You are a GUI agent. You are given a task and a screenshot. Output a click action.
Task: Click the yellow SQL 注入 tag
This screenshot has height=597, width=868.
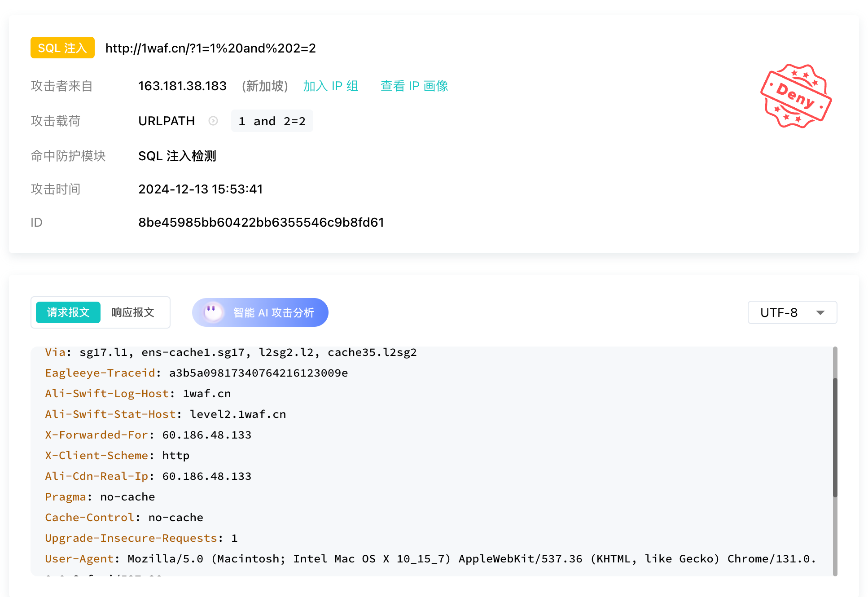(62, 48)
